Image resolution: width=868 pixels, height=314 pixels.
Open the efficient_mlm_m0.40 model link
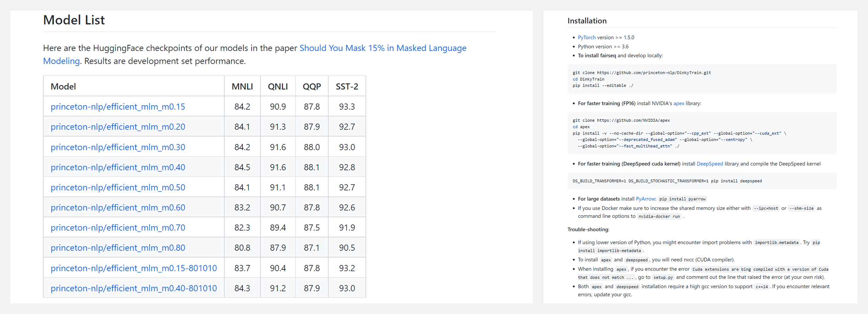[118, 167]
